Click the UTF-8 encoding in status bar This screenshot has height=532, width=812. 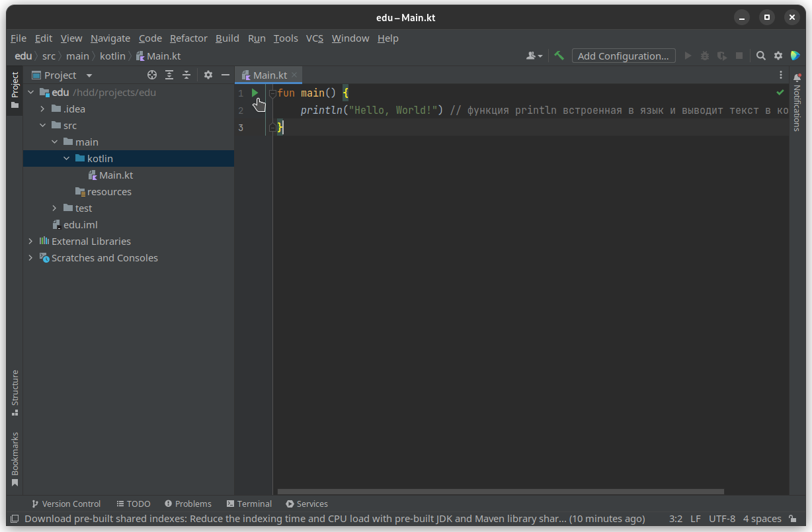click(x=721, y=519)
